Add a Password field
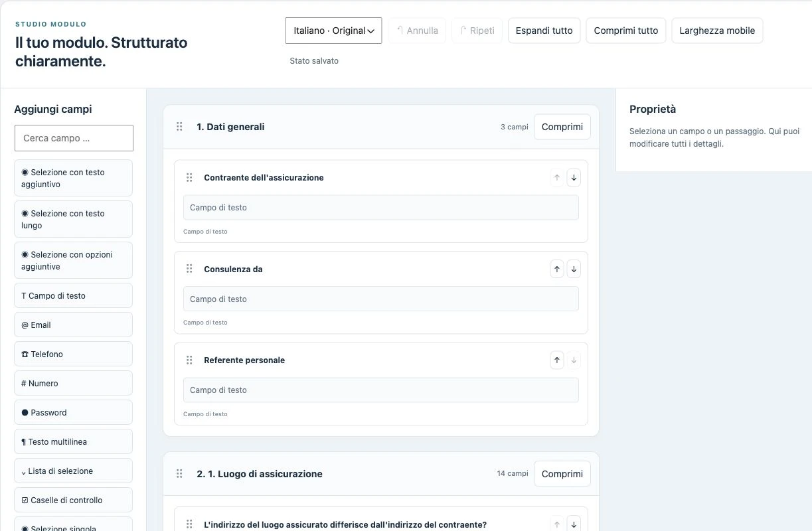The width and height of the screenshot is (812, 531). (x=73, y=413)
